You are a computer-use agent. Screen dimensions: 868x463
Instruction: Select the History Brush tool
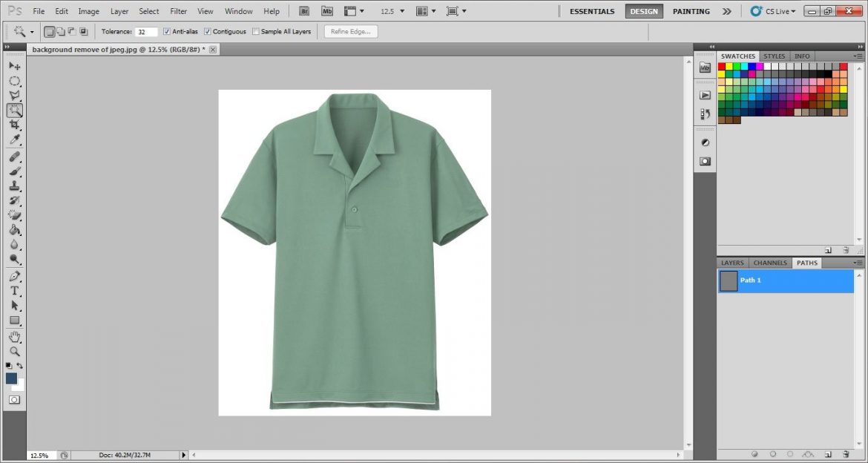click(x=14, y=200)
